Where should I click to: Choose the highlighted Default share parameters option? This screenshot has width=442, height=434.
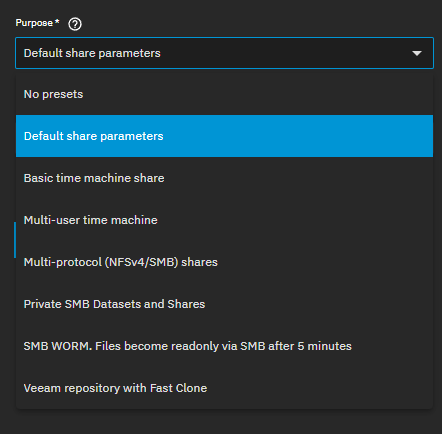point(224,136)
